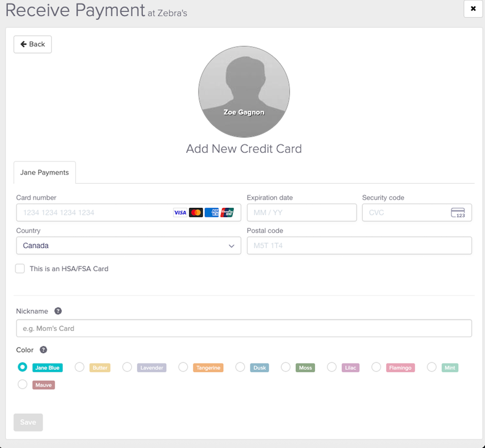Go back using the Back button
Viewport: 485px width, 448px height.
pos(33,44)
